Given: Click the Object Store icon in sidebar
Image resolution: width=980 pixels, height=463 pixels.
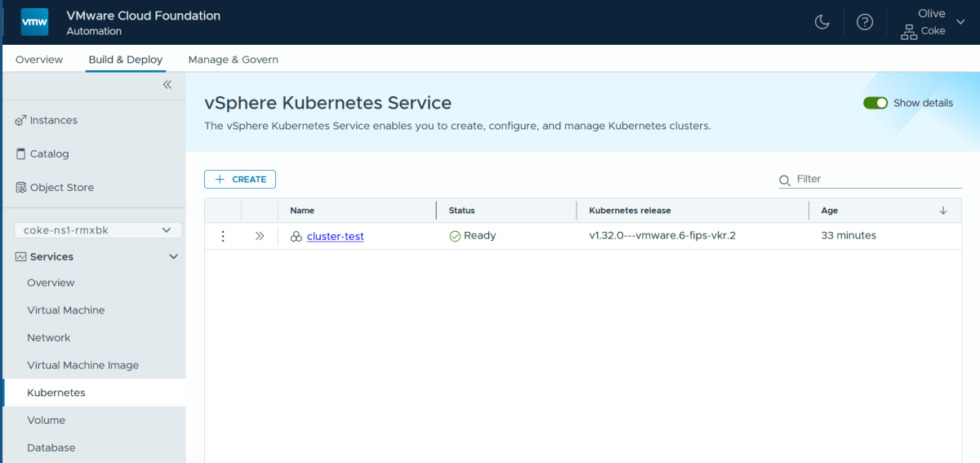Looking at the screenshot, I should pos(21,188).
